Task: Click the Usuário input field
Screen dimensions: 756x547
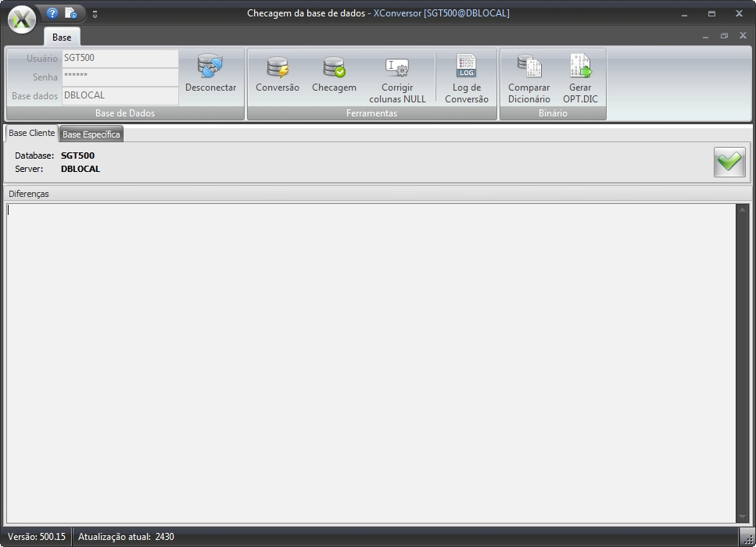Action: [120, 59]
